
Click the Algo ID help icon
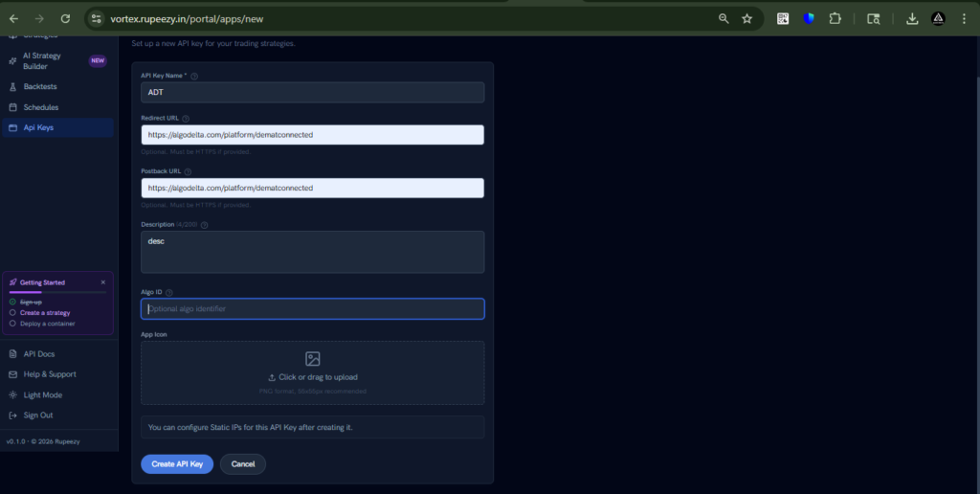169,292
